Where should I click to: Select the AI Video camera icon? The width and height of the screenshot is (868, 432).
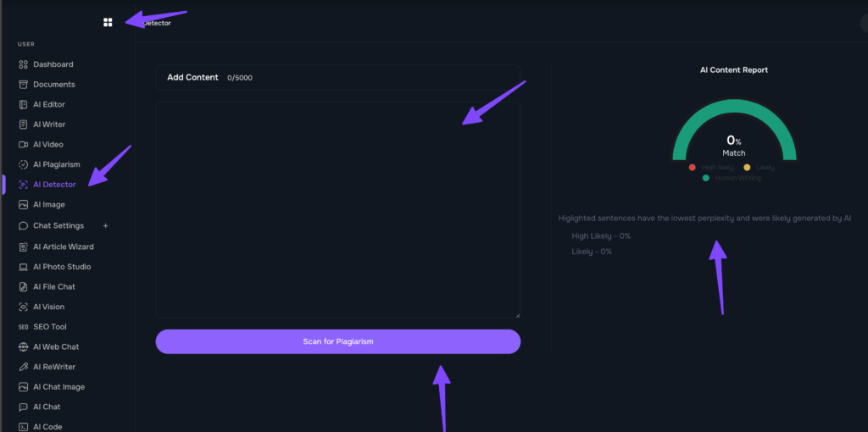point(24,145)
